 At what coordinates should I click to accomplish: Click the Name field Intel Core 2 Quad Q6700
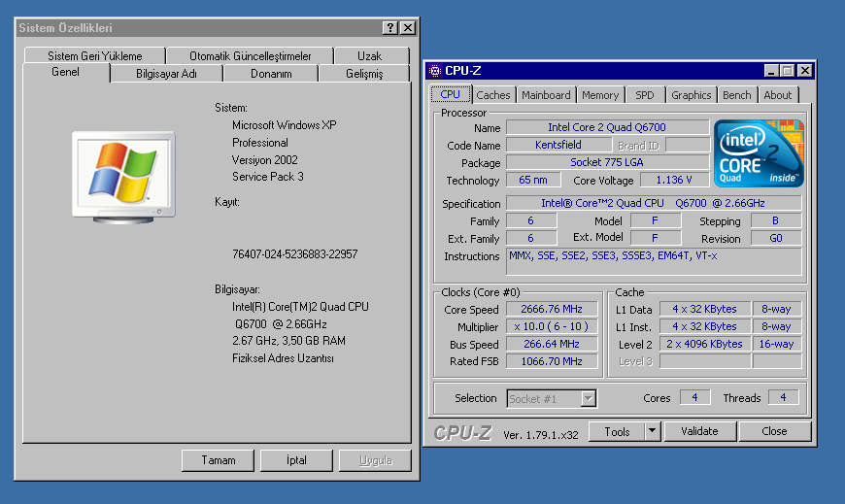[607, 127]
